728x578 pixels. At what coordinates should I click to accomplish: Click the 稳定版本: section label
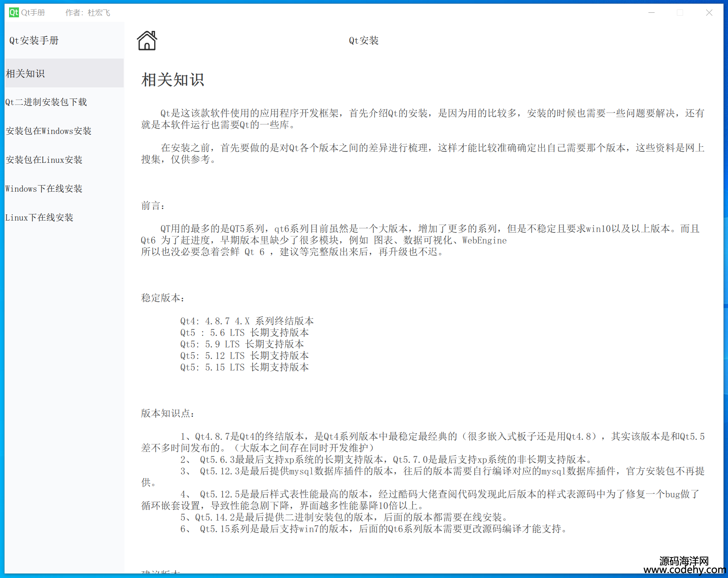pyautogui.click(x=163, y=298)
